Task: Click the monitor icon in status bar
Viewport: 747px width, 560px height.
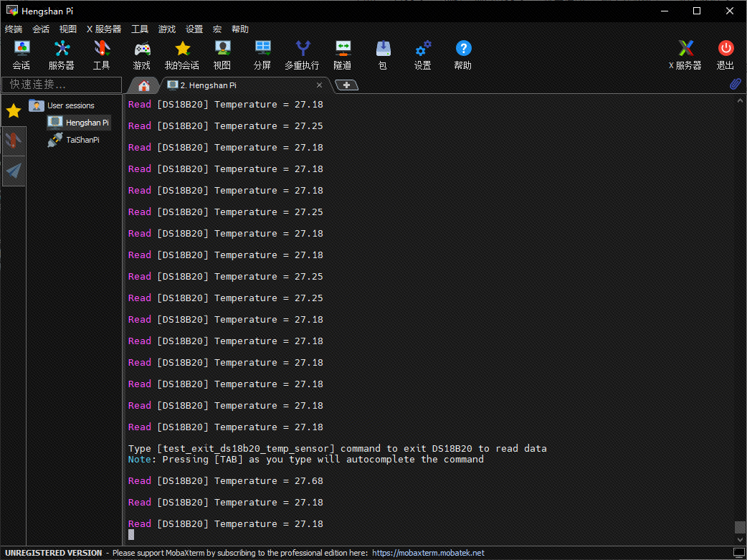Action: point(738,553)
